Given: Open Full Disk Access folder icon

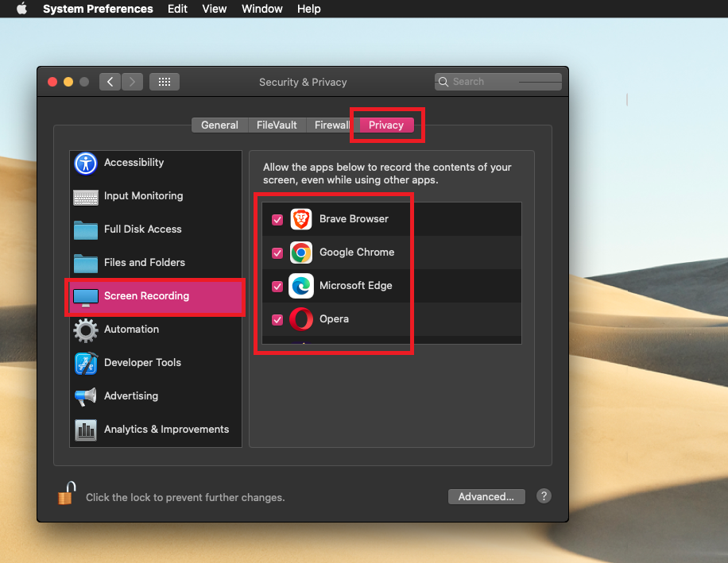Looking at the screenshot, I should tap(86, 229).
